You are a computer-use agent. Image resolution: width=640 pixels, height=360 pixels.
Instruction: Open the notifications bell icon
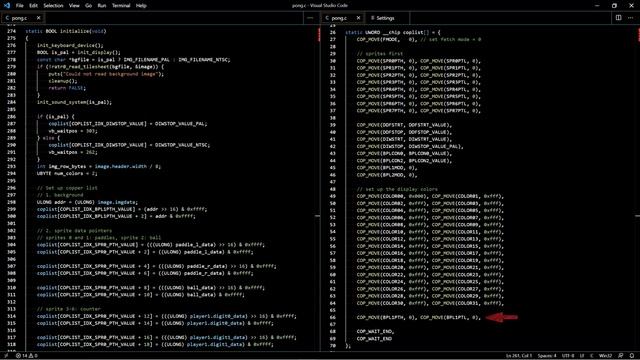(632, 356)
